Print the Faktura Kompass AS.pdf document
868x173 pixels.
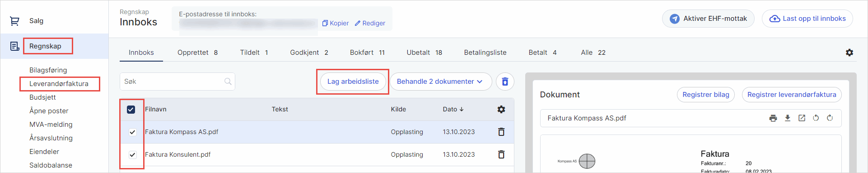pos(773,118)
